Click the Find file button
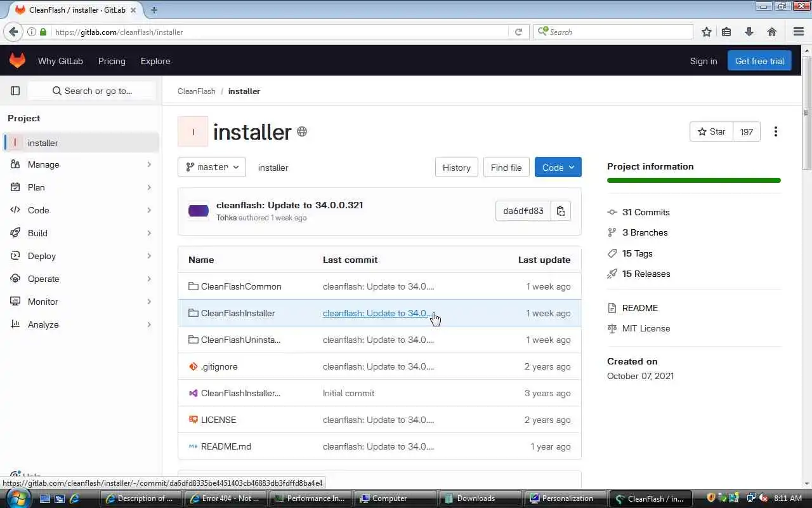Image resolution: width=812 pixels, height=508 pixels. (506, 168)
